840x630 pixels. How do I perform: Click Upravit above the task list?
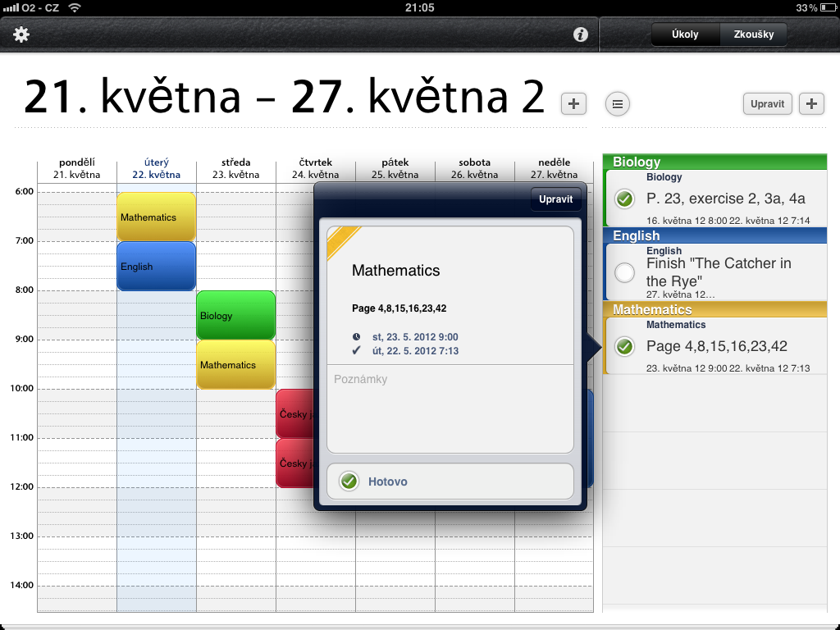coord(767,103)
